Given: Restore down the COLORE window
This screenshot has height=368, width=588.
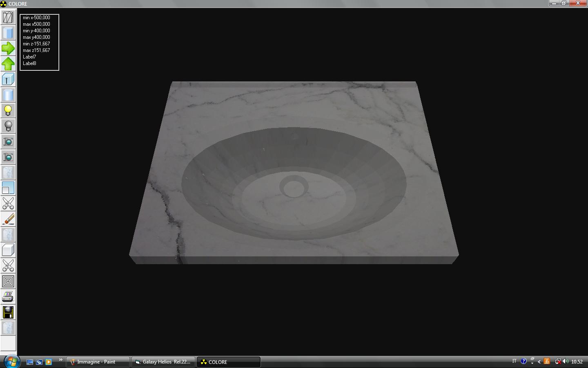Looking at the screenshot, I should pos(564,3).
